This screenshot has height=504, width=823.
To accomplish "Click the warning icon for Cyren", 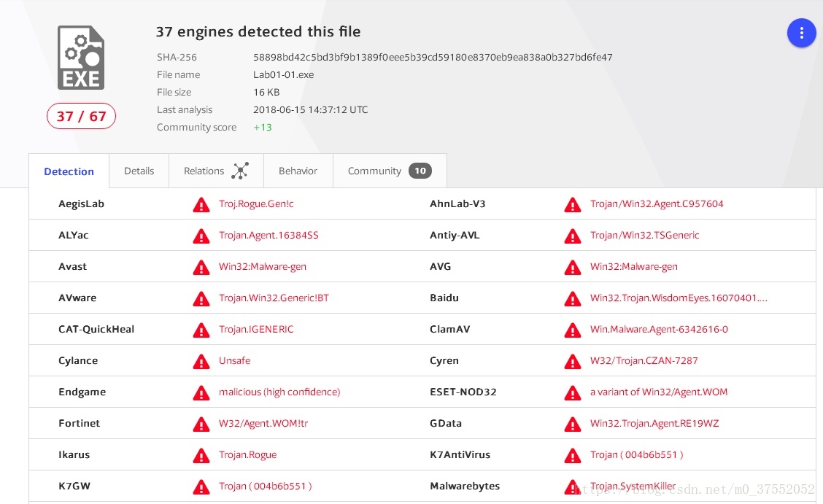I will (x=573, y=361).
